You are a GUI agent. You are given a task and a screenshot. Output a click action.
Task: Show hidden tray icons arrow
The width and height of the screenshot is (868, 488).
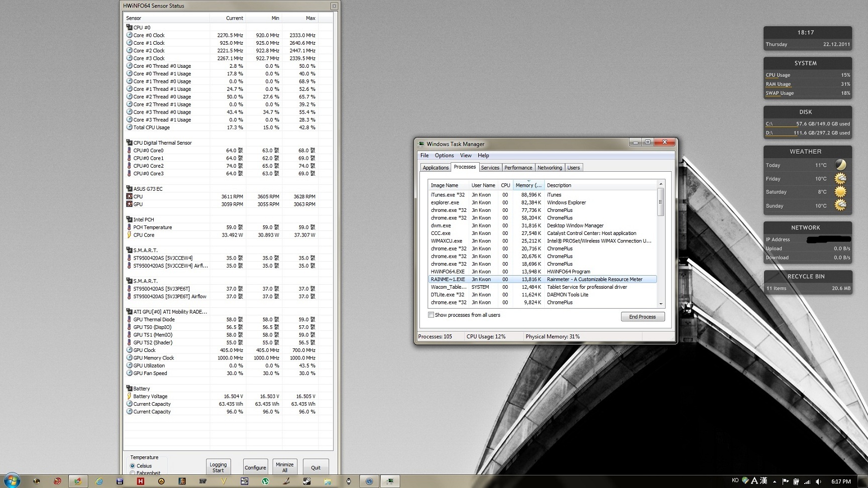pos(775,481)
